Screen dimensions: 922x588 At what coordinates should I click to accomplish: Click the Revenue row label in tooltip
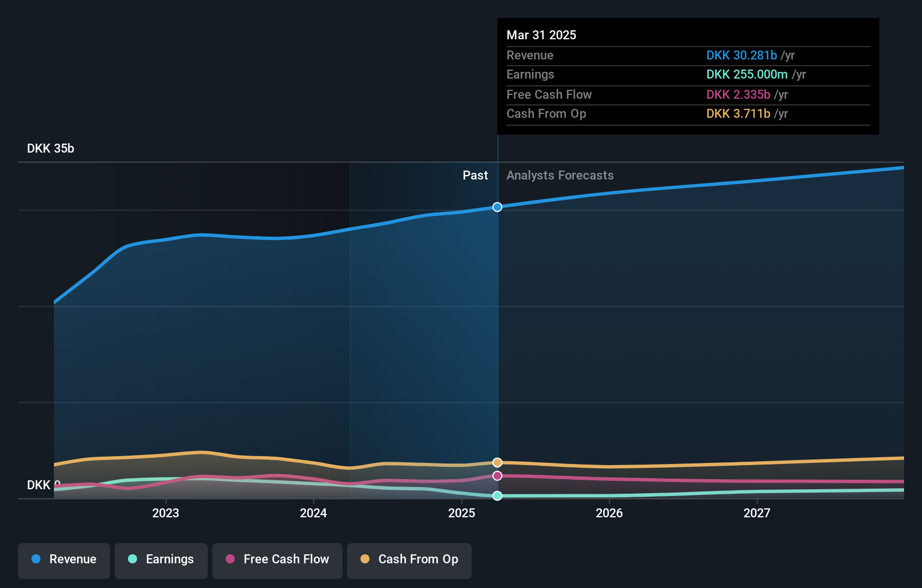pyautogui.click(x=530, y=55)
